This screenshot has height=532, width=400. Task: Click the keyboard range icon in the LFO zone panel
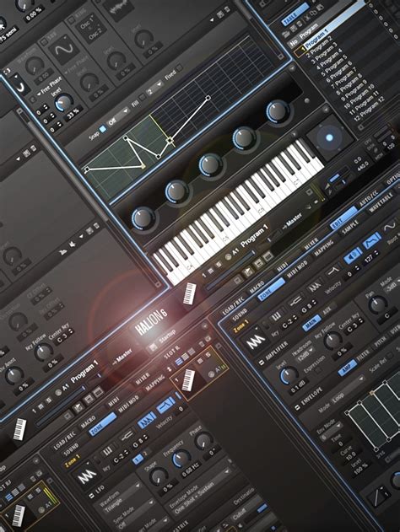tap(108, 451)
